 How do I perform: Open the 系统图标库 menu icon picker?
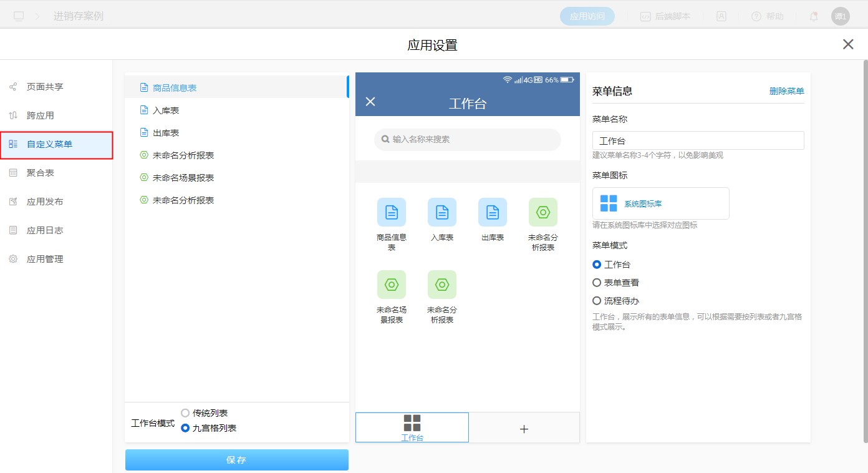click(660, 203)
